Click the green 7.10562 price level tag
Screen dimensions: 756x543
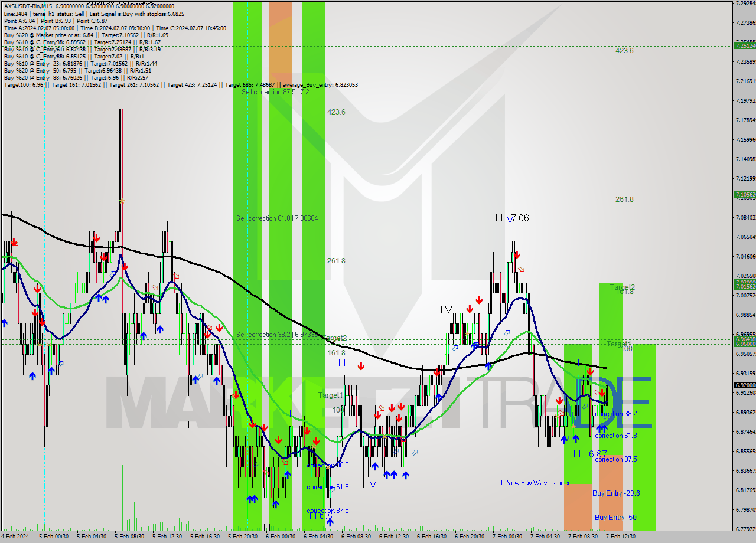pos(744,194)
